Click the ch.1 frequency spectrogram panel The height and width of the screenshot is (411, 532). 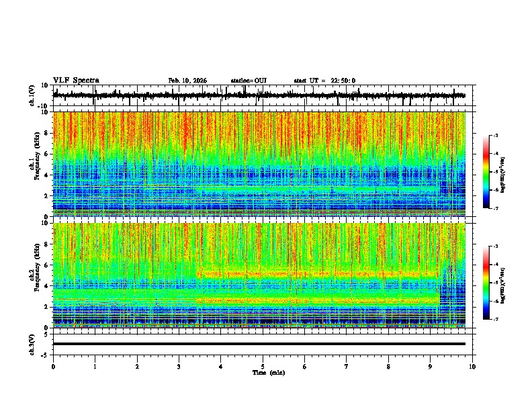259,164
